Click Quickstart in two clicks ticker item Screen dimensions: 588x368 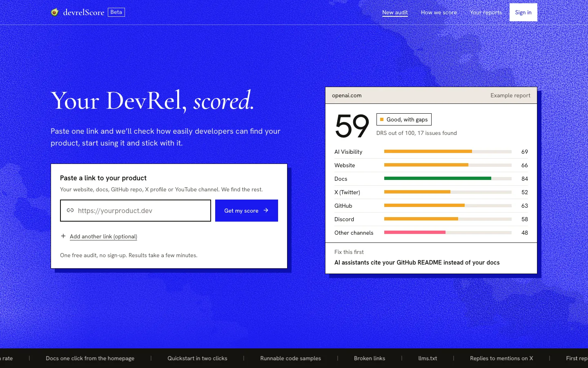[197, 358]
